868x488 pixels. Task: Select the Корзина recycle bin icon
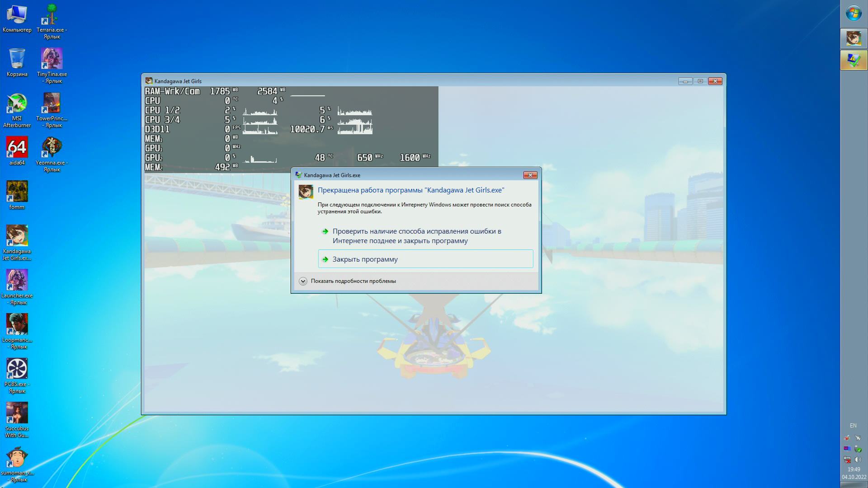[17, 60]
